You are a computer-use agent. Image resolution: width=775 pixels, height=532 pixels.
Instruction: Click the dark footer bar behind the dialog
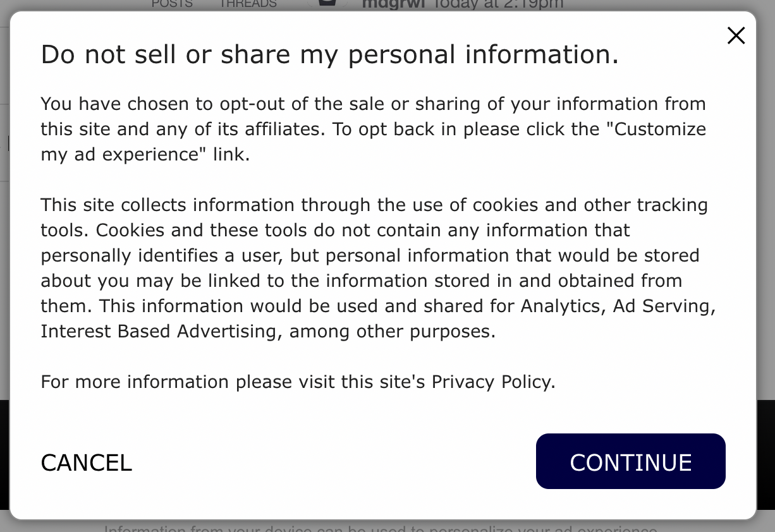[766, 455]
